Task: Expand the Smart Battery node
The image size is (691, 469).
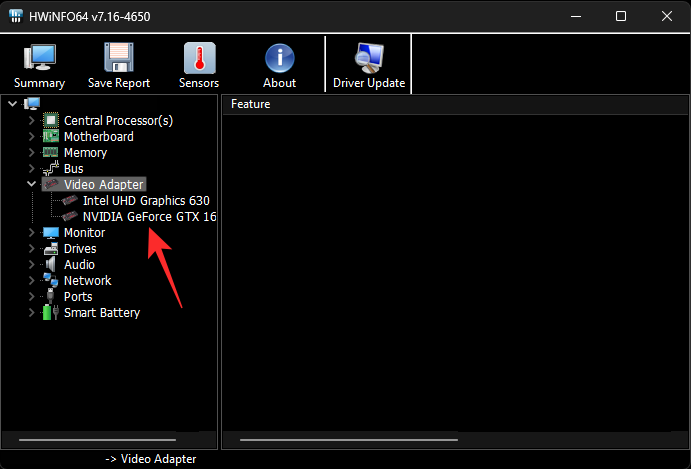Action: tap(32, 313)
